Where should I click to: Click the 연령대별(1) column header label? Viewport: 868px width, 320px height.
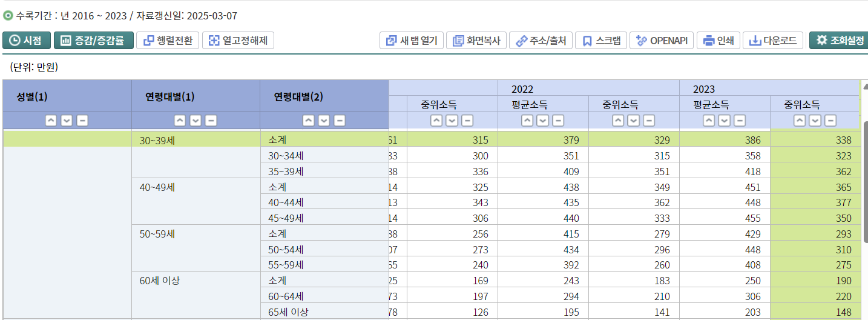tap(170, 96)
